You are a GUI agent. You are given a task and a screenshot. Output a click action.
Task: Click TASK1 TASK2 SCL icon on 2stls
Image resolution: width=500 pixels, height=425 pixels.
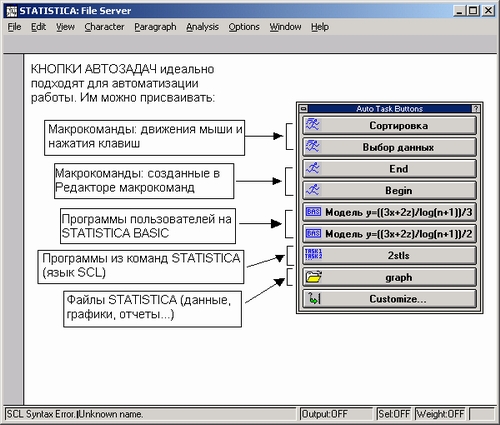[313, 254]
